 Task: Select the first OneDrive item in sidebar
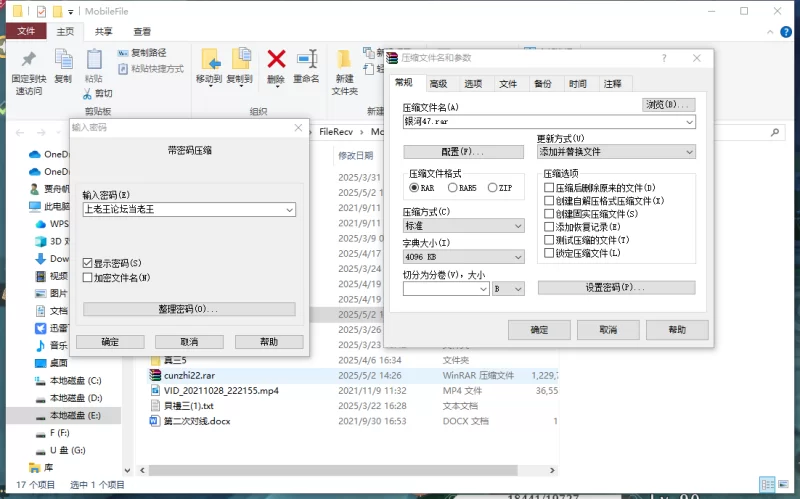[x=48, y=154]
